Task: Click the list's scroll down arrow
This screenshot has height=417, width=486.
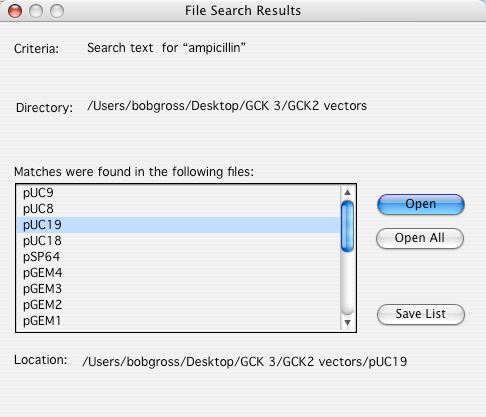Action: pos(347,322)
